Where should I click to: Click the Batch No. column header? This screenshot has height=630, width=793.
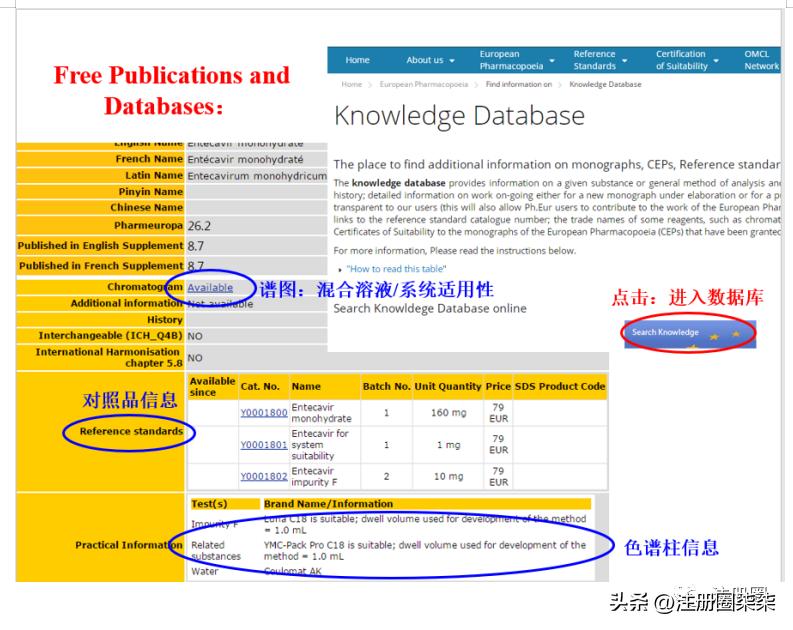pyautogui.click(x=386, y=386)
